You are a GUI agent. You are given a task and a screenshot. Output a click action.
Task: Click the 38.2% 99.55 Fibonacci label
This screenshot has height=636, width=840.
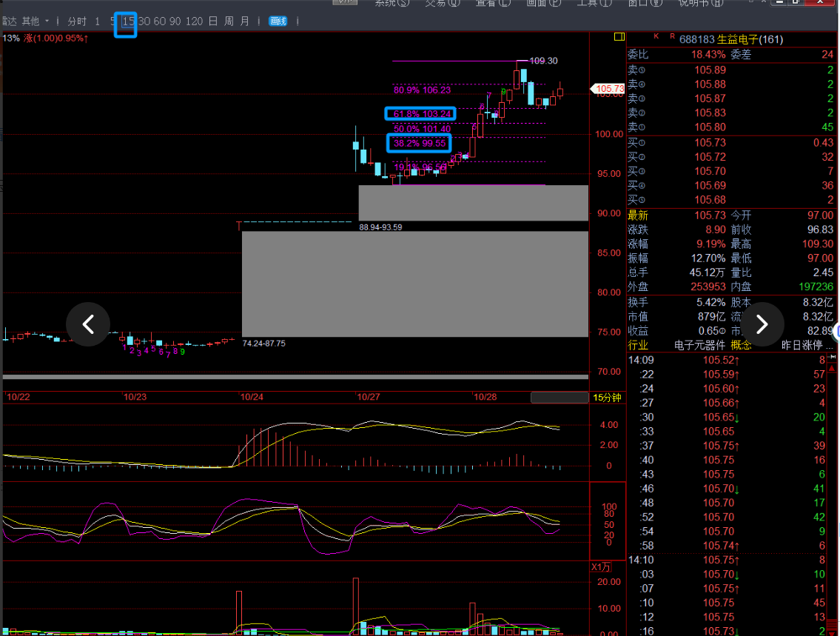420,143
